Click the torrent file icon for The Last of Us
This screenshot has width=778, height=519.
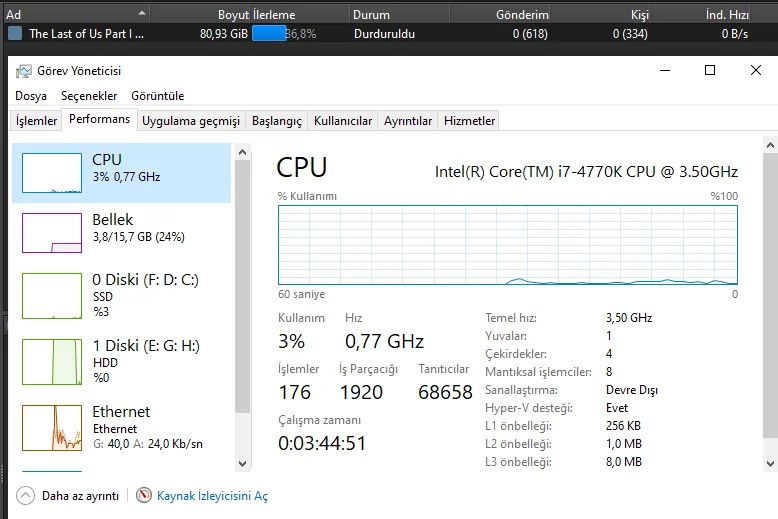pyautogui.click(x=15, y=34)
